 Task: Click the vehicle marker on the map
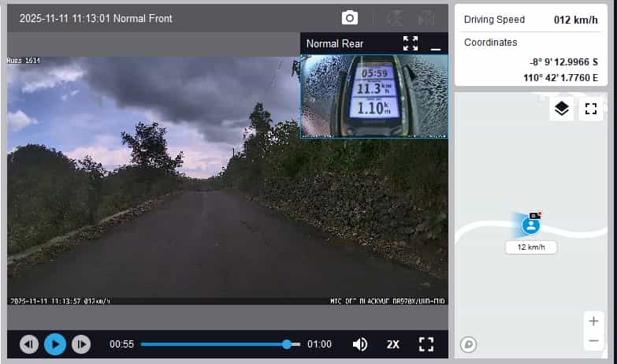tap(532, 225)
